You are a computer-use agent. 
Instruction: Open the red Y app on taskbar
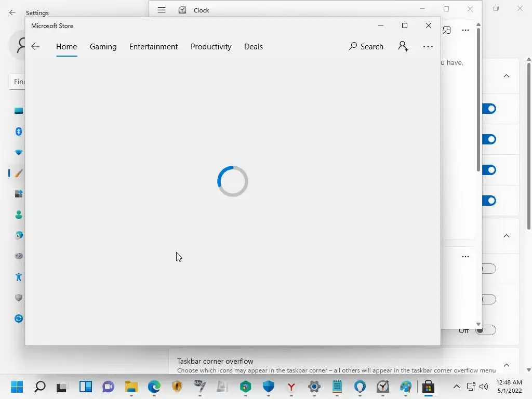click(291, 387)
